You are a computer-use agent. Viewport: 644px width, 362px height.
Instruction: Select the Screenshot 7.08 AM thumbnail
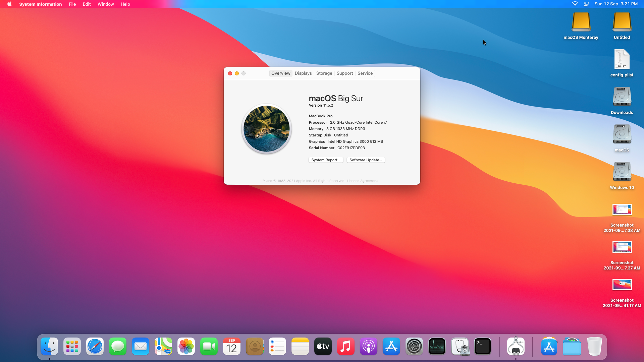tap(622, 209)
